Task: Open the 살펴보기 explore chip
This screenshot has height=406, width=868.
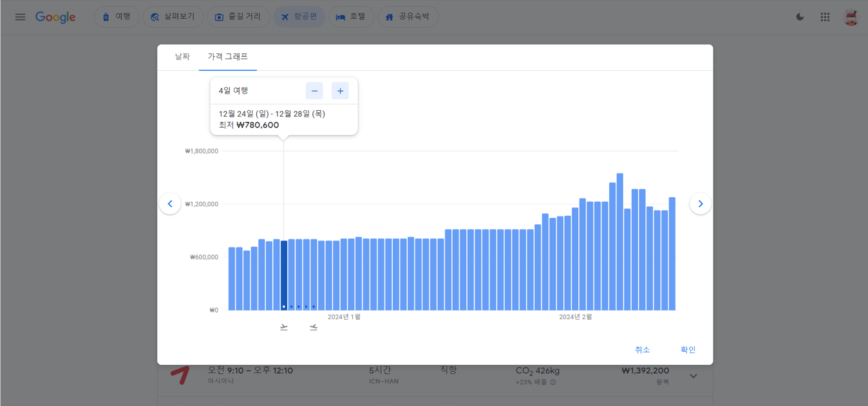Action: (173, 17)
